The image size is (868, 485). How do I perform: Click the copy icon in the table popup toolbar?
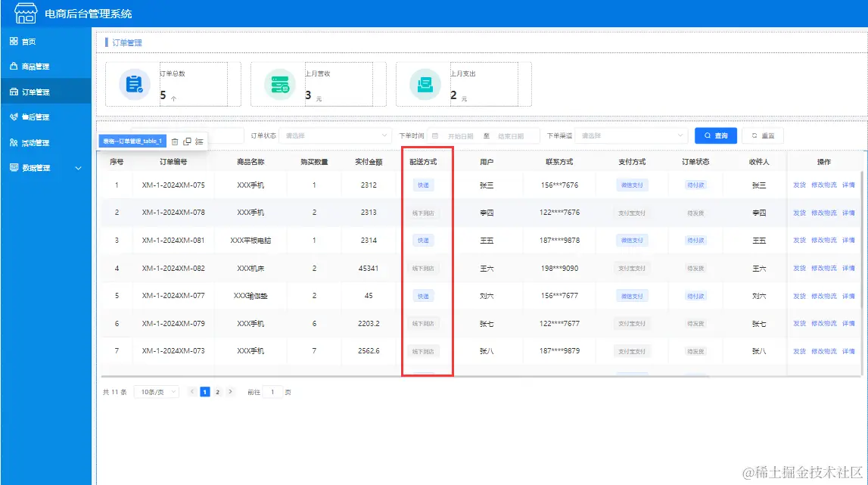pos(187,141)
